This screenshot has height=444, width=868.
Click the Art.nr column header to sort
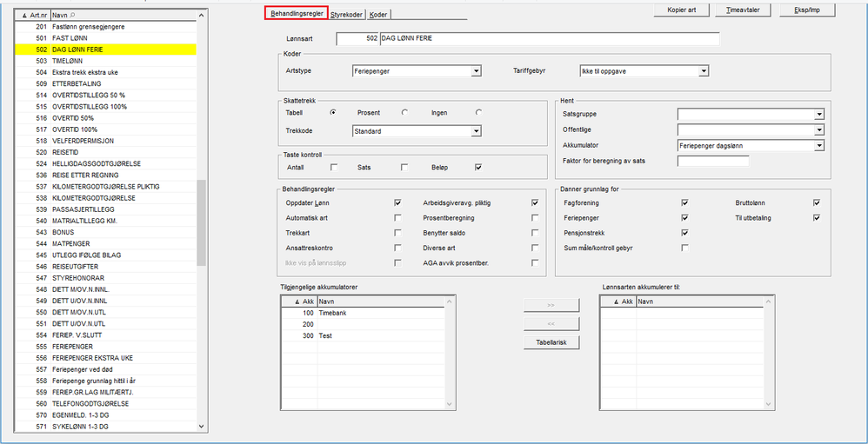(35, 16)
